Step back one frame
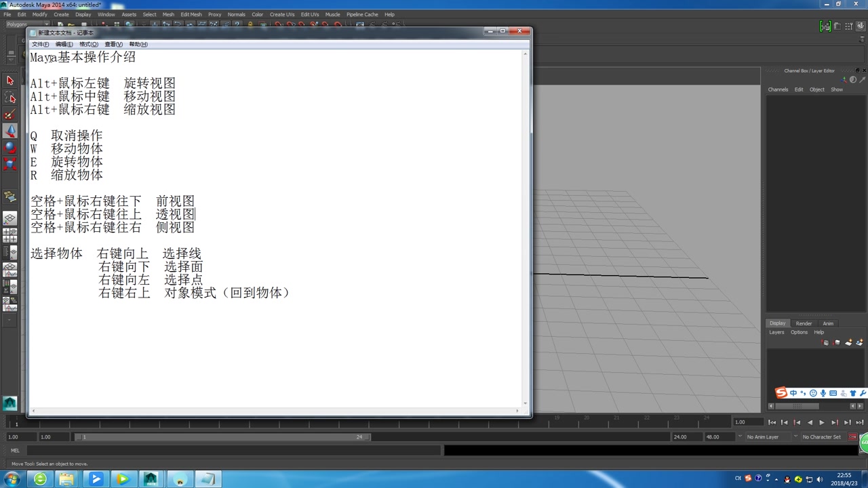The width and height of the screenshot is (868, 488). click(x=785, y=422)
